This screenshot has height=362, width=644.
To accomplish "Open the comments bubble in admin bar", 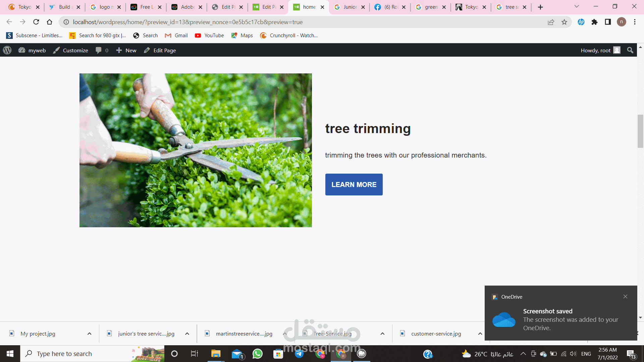I will pyautogui.click(x=102, y=50).
